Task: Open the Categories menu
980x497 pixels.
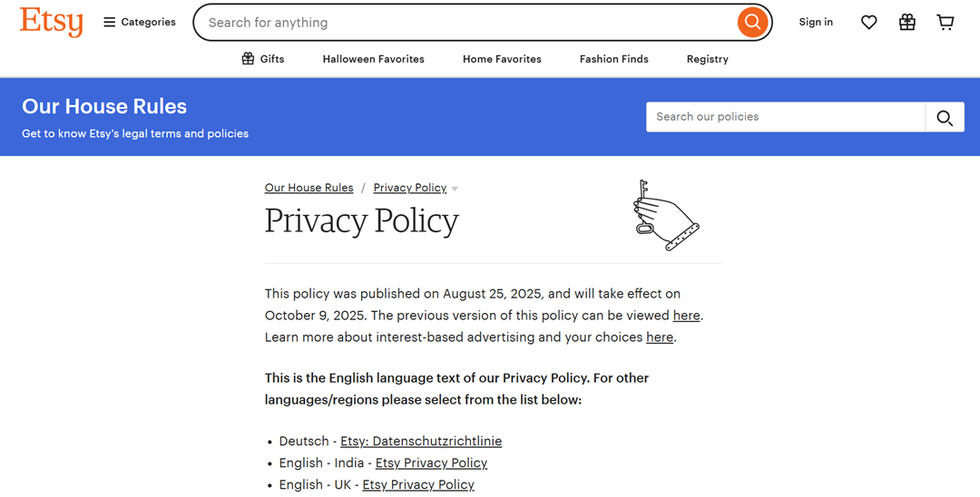Action: (140, 23)
